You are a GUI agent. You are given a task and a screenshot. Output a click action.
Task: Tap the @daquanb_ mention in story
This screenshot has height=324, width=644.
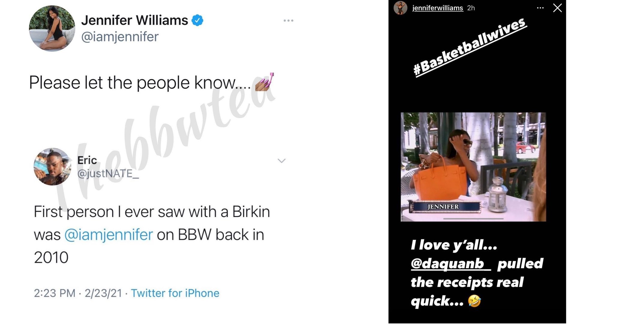451,264
